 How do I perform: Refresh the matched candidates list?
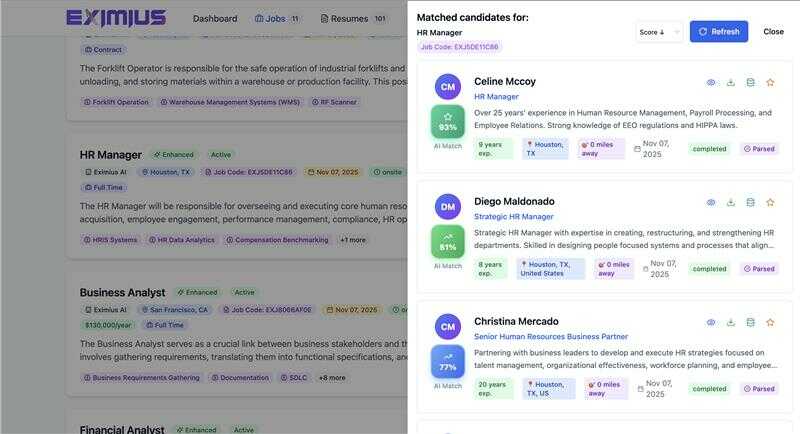719,32
